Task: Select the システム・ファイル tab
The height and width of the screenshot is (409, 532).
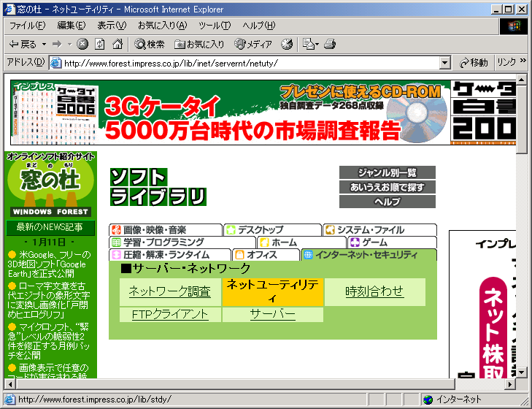Action: pos(379,230)
